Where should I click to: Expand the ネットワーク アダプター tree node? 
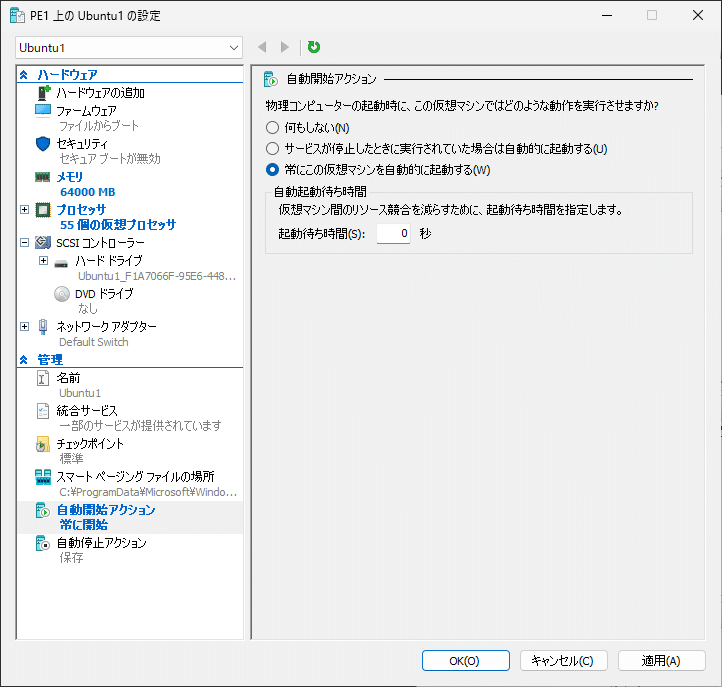coord(24,326)
